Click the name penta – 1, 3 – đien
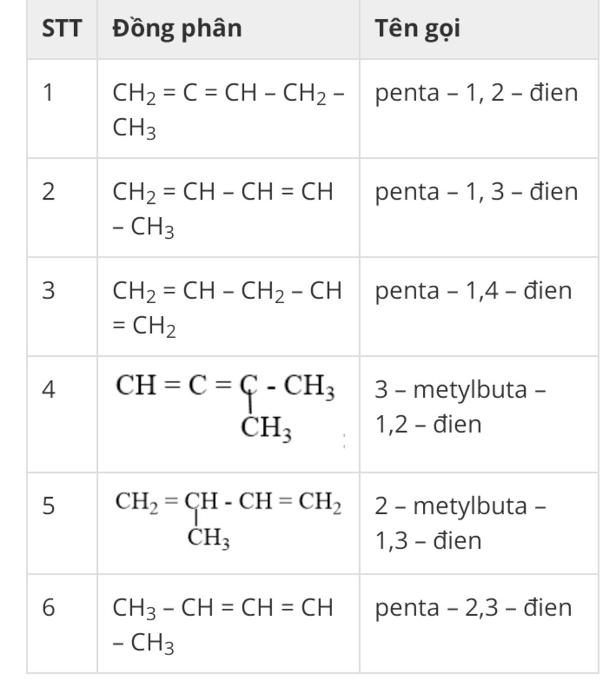The height and width of the screenshot is (687, 616). point(476,191)
